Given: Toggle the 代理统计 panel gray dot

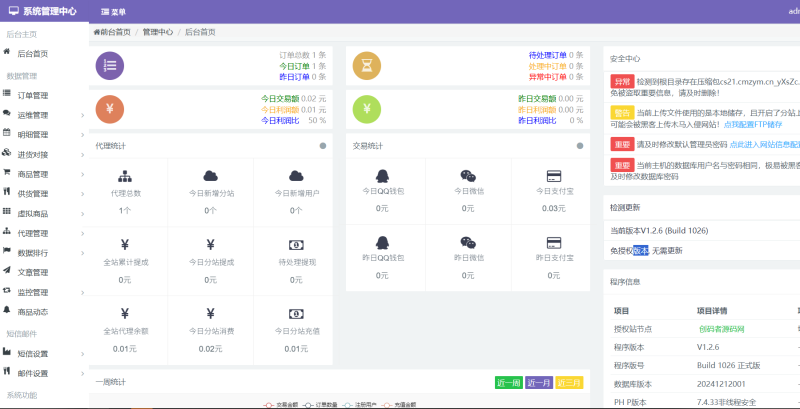Looking at the screenshot, I should (322, 146).
